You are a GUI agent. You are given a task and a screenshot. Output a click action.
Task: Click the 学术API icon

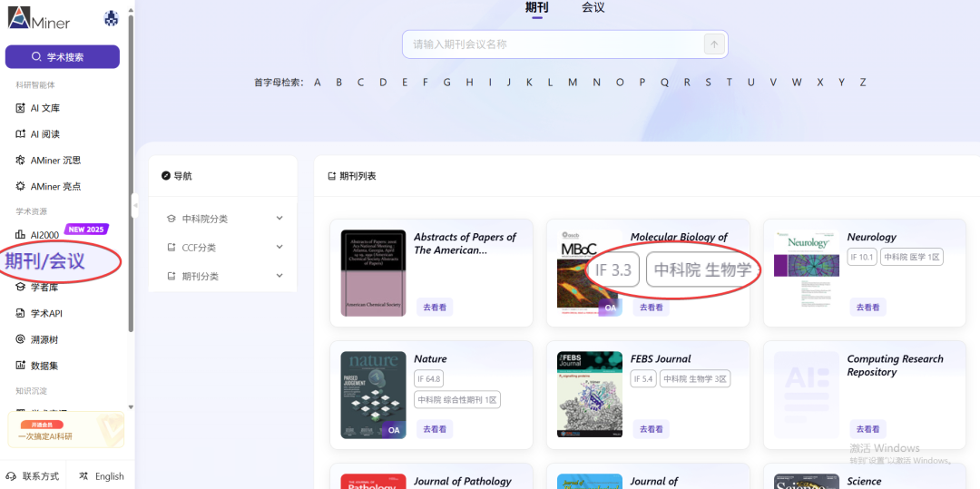(20, 314)
